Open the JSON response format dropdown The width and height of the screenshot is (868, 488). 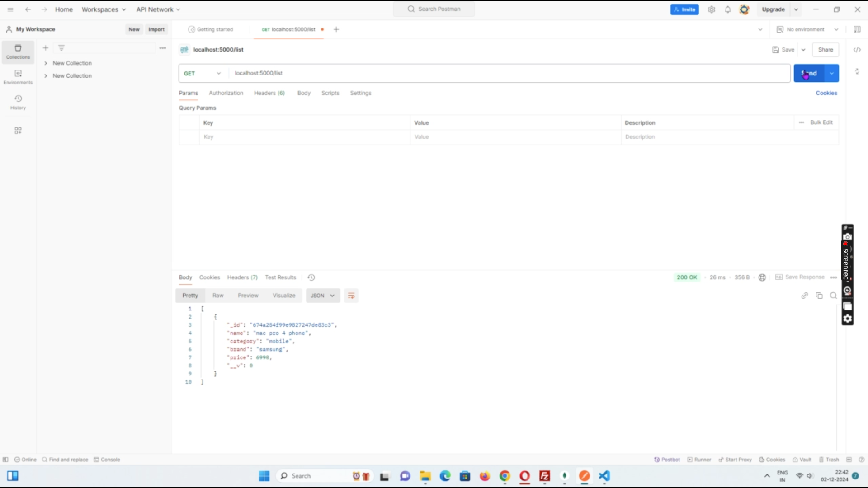click(323, 296)
